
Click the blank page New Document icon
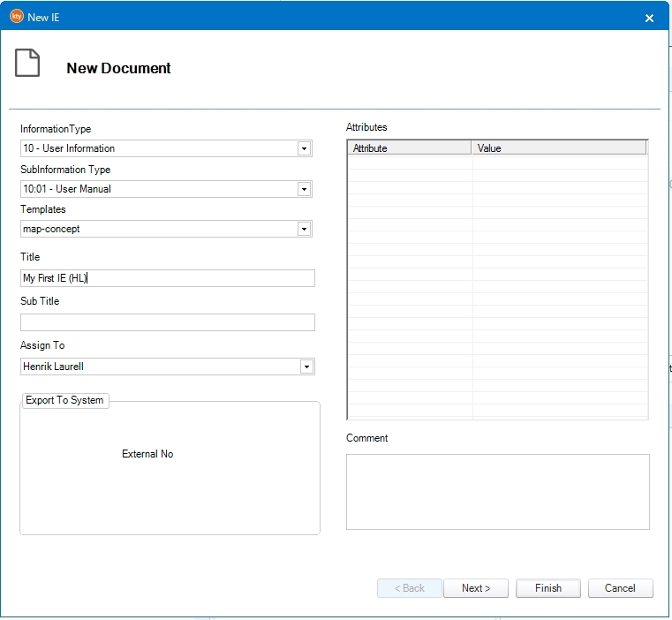click(x=27, y=64)
